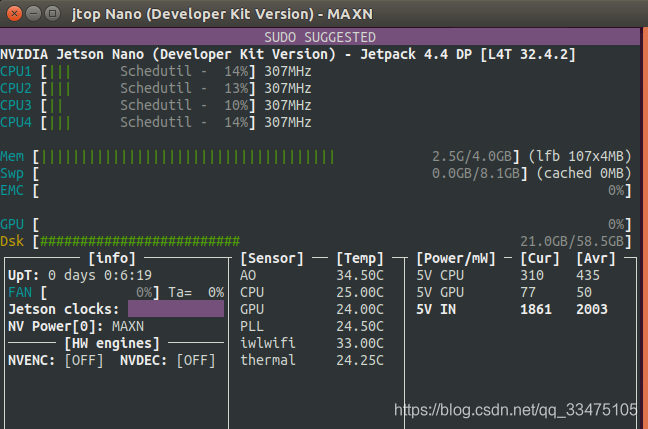Select the CPU2 usage row label
The width and height of the screenshot is (648, 429).
(x=16, y=88)
